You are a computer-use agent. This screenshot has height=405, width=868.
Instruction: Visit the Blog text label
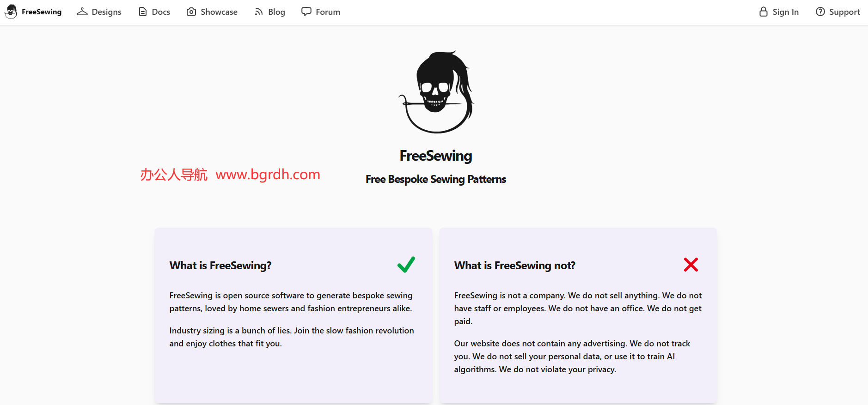(x=276, y=12)
